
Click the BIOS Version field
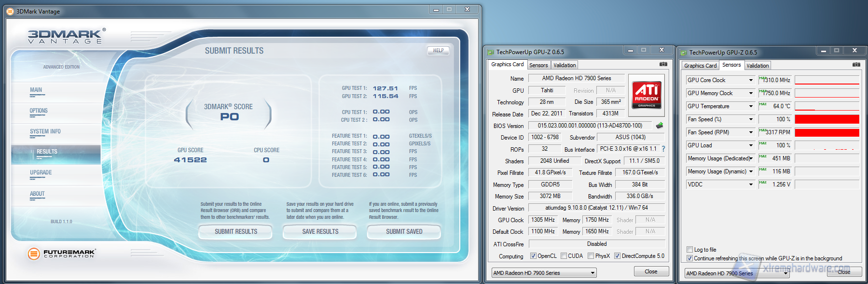[590, 126]
